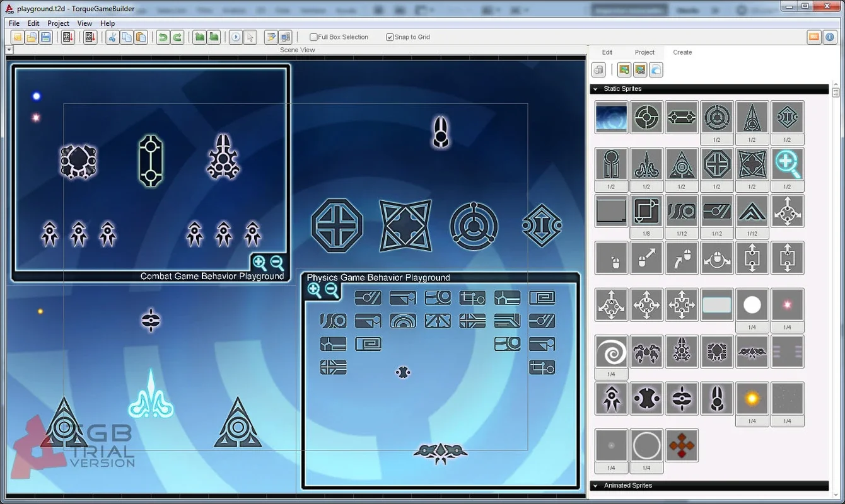The width and height of the screenshot is (845, 504).
Task: Click the monitor window toolbar icon
Action: click(286, 37)
